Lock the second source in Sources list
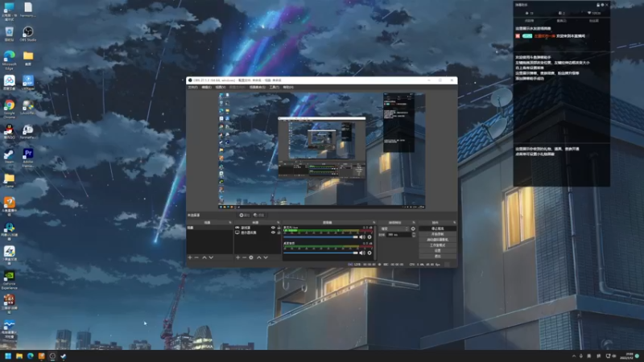Screen dimensions: 644x362 point(279,232)
